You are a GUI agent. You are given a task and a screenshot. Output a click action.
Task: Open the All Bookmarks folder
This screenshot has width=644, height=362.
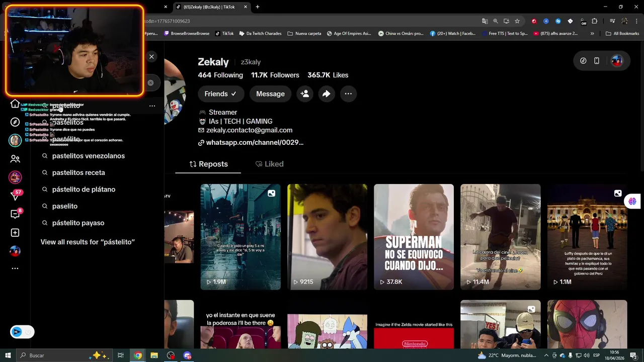[x=622, y=34]
